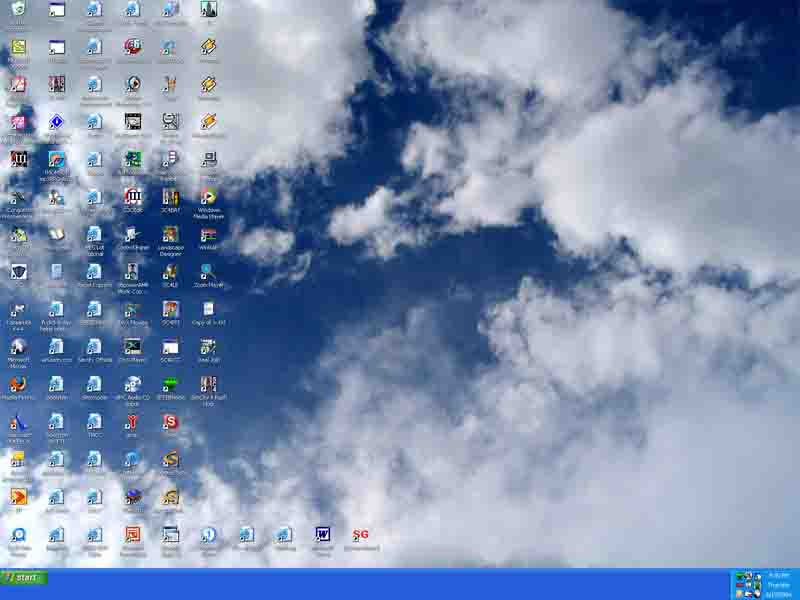This screenshot has width=800, height=600.
Task: Select the Mozilla Firefox desktop shortcut
Action: [18, 385]
